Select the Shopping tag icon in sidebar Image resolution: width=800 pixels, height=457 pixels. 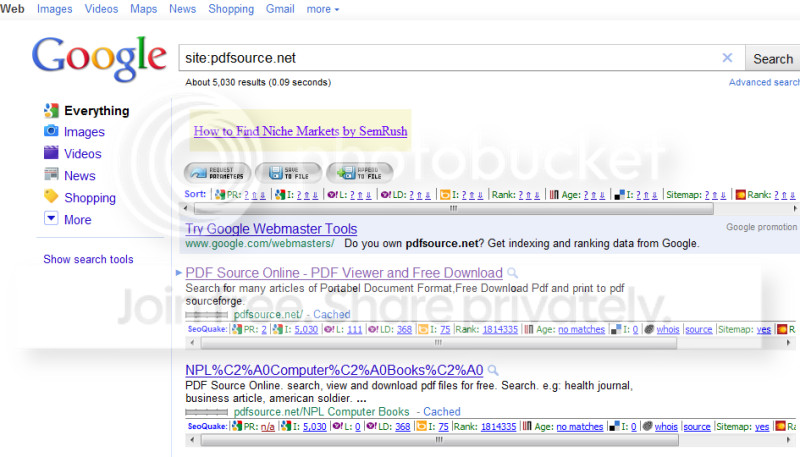(x=51, y=197)
